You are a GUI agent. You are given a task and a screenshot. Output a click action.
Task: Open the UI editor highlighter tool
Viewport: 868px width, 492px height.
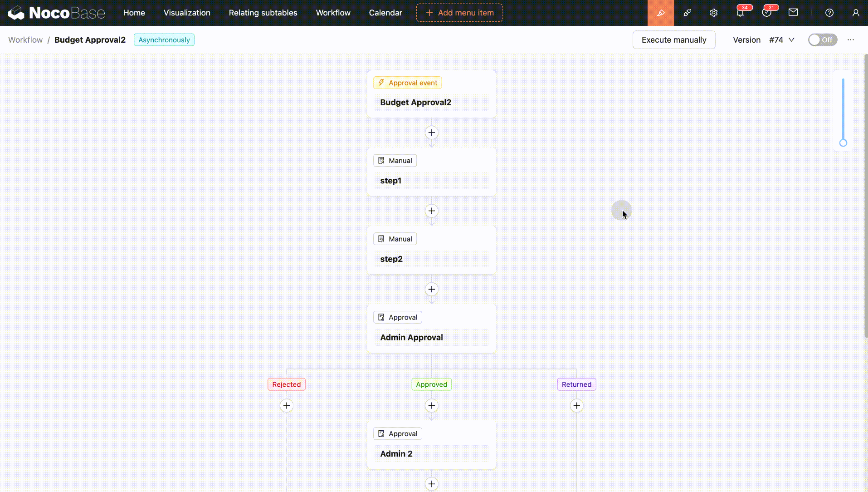tap(660, 13)
